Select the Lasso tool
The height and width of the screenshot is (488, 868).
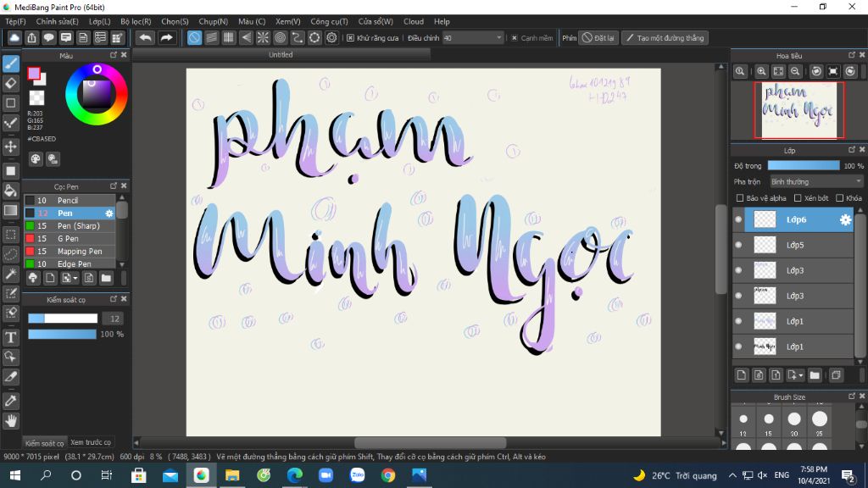click(10, 254)
